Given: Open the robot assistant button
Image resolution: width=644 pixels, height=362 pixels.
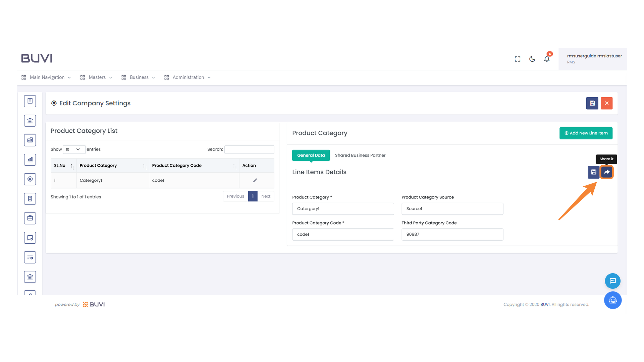Looking at the screenshot, I should [x=612, y=300].
